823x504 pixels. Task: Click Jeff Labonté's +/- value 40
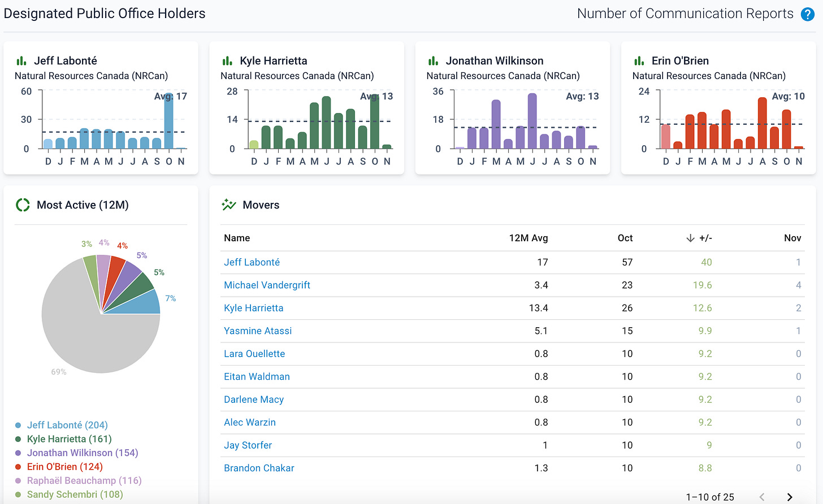coord(707,262)
